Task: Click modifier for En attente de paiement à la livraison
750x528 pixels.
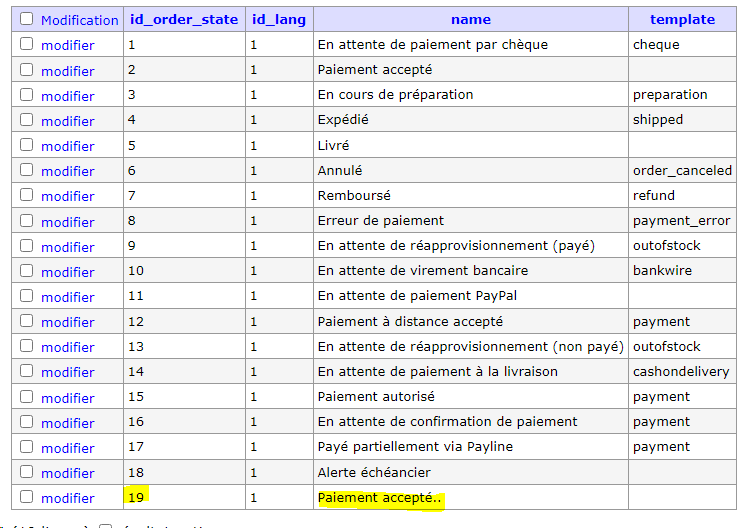Action: click(67, 372)
